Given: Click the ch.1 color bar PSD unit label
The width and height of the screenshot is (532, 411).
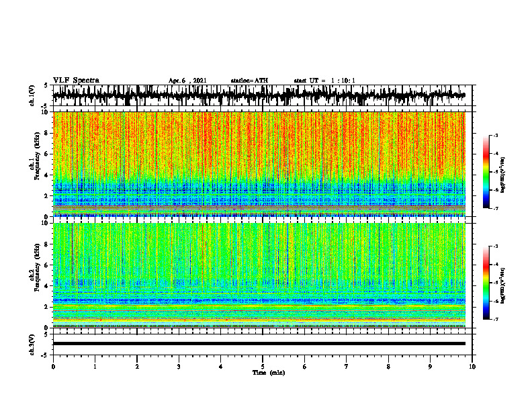Looking at the screenshot, I should click(x=502, y=175).
